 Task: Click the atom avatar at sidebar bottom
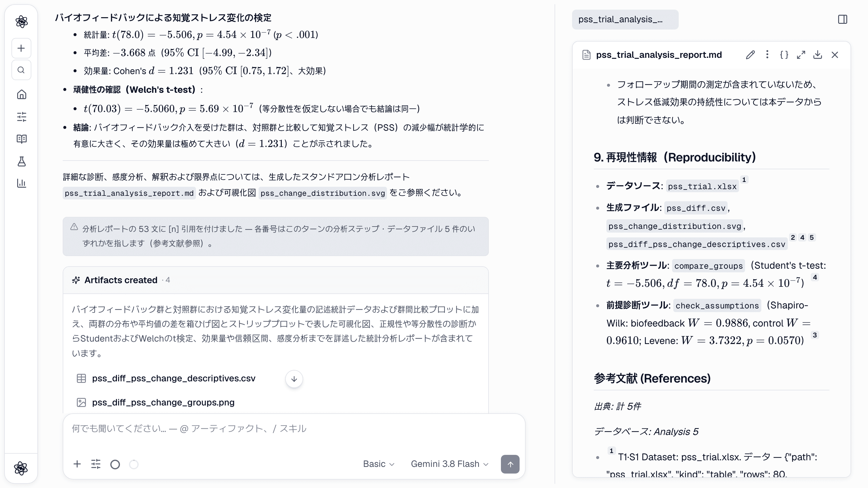(x=21, y=468)
